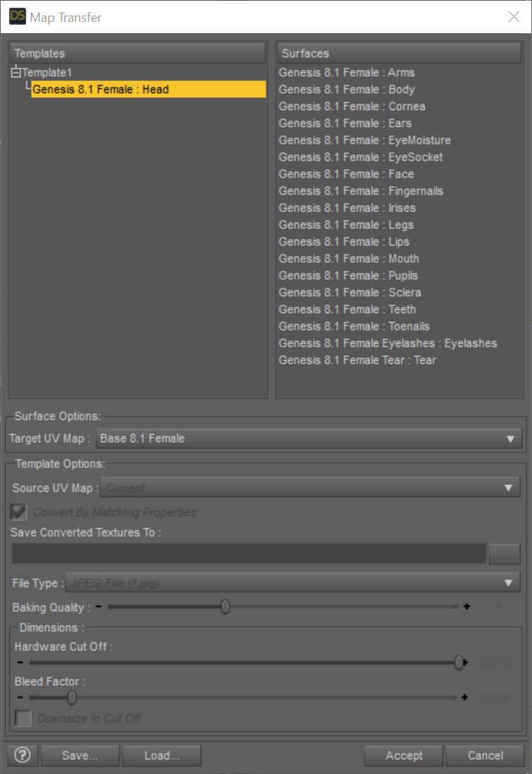Click the Save Converted Textures To field
This screenshot has height=774, width=532.
(x=249, y=554)
